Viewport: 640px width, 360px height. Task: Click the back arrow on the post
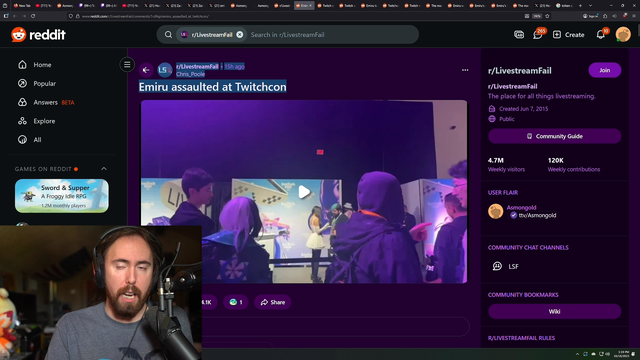[146, 70]
